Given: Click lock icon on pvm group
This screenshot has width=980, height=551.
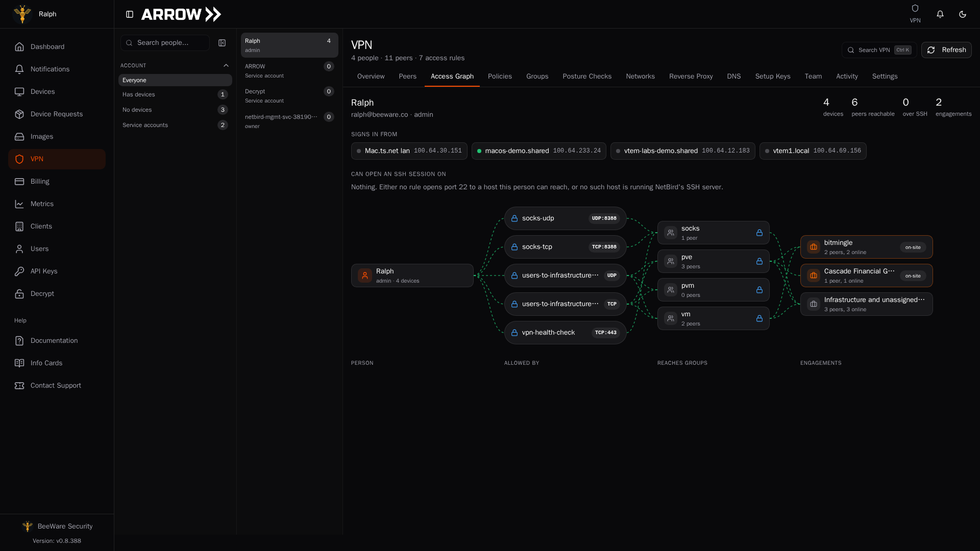Looking at the screenshot, I should pos(759,290).
